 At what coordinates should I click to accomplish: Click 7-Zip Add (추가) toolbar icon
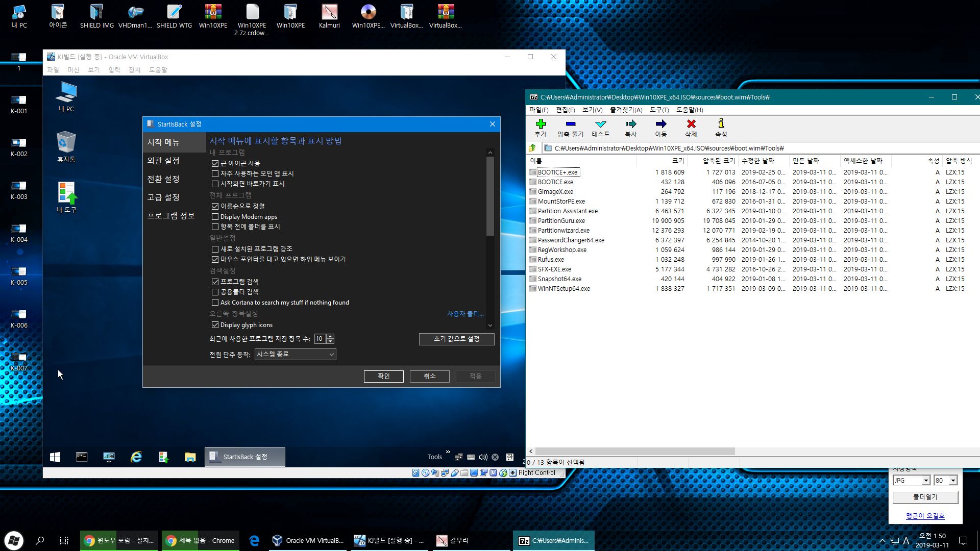click(541, 124)
